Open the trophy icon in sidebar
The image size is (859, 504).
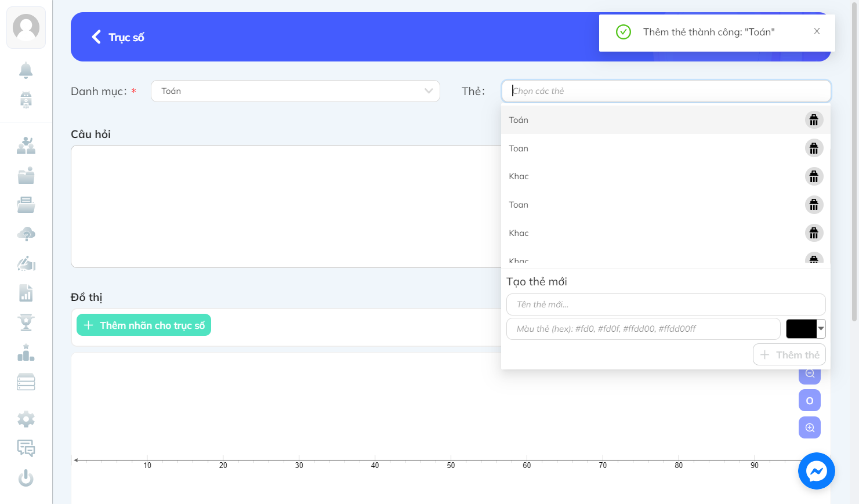tap(26, 322)
